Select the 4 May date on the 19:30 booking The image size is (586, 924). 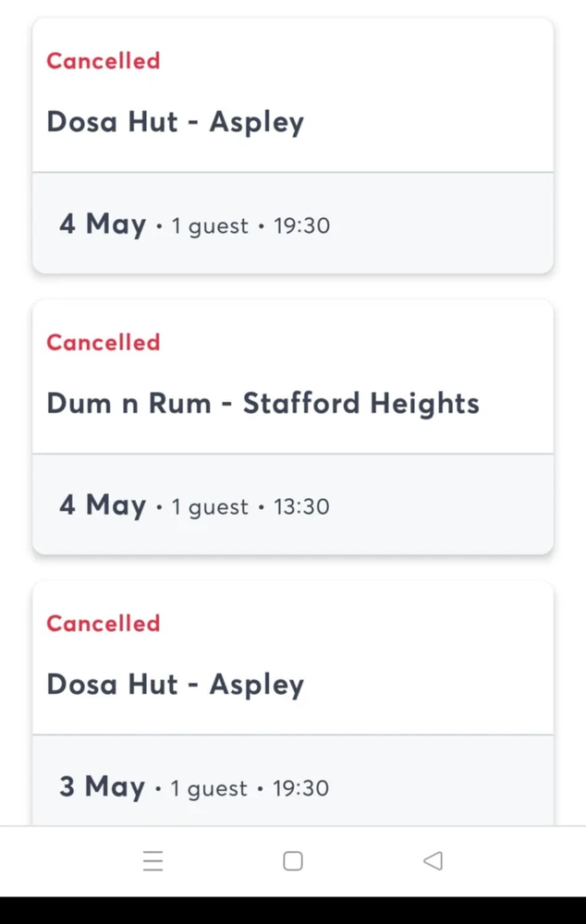[x=103, y=225]
